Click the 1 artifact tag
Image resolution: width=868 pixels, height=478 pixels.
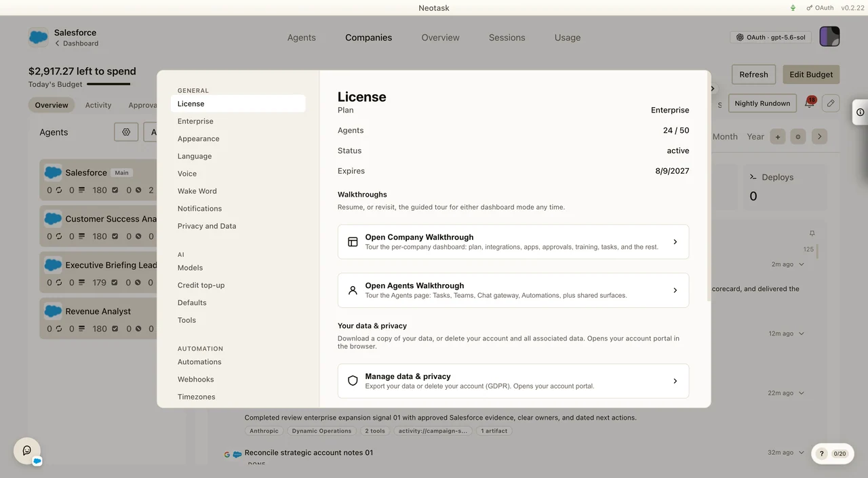point(494,431)
